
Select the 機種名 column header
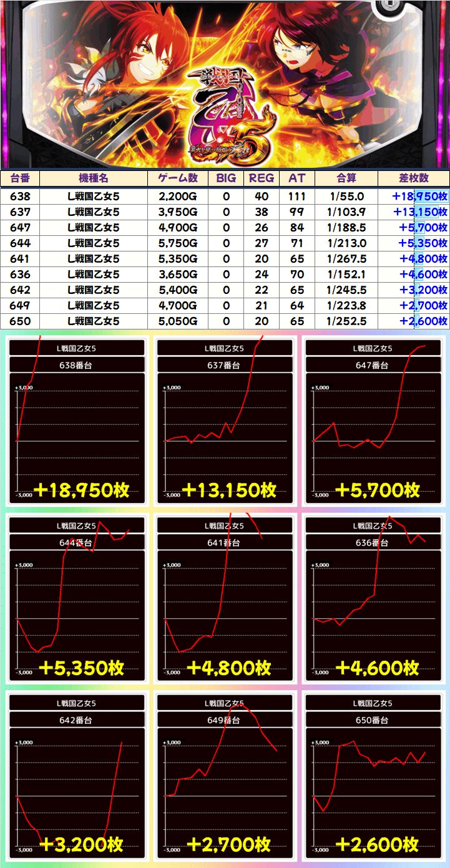point(94,178)
